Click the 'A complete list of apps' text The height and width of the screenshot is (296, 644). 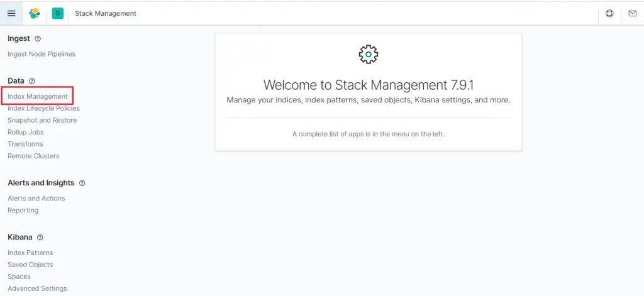click(x=369, y=134)
